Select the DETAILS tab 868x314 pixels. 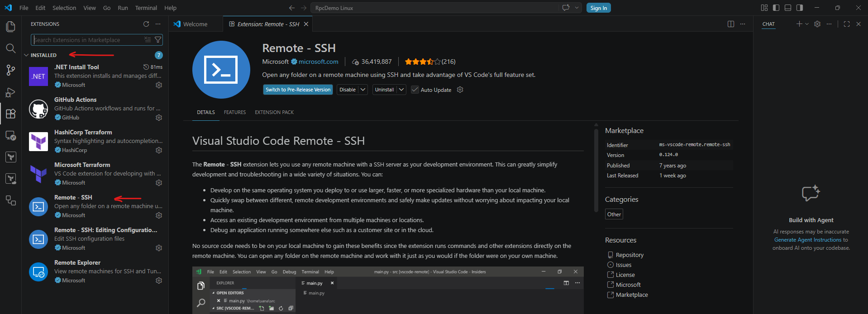coord(206,112)
